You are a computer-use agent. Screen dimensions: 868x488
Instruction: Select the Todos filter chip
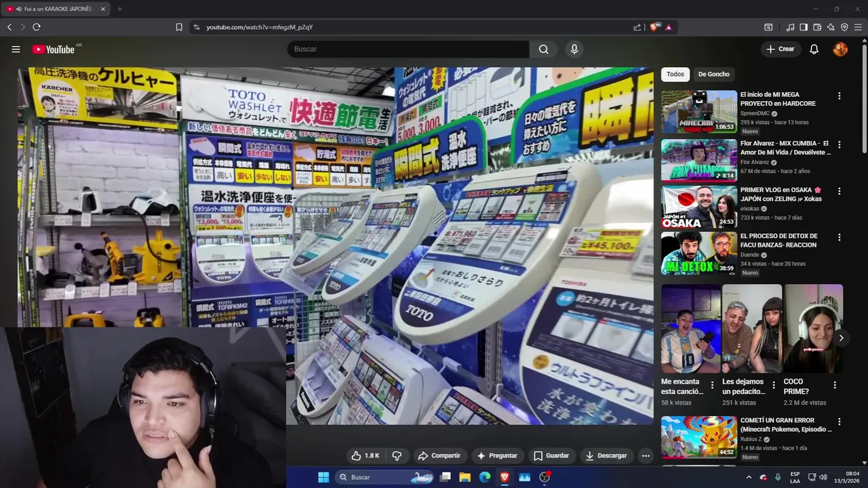point(675,74)
